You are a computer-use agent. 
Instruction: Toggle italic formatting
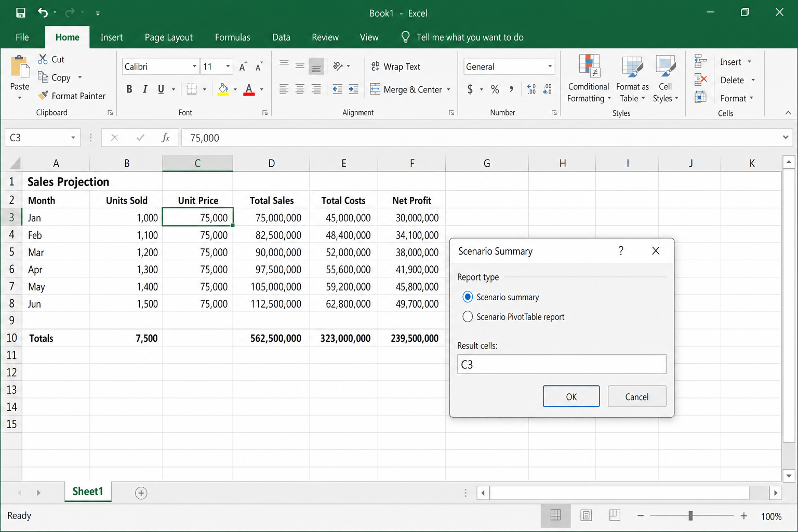tap(145, 89)
